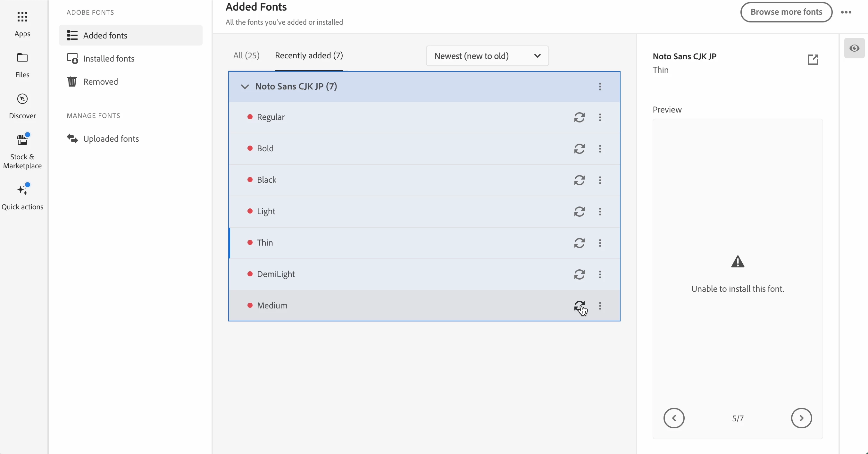Click retry sync icon for DemiLight
This screenshot has width=868, height=454.
coord(579,274)
